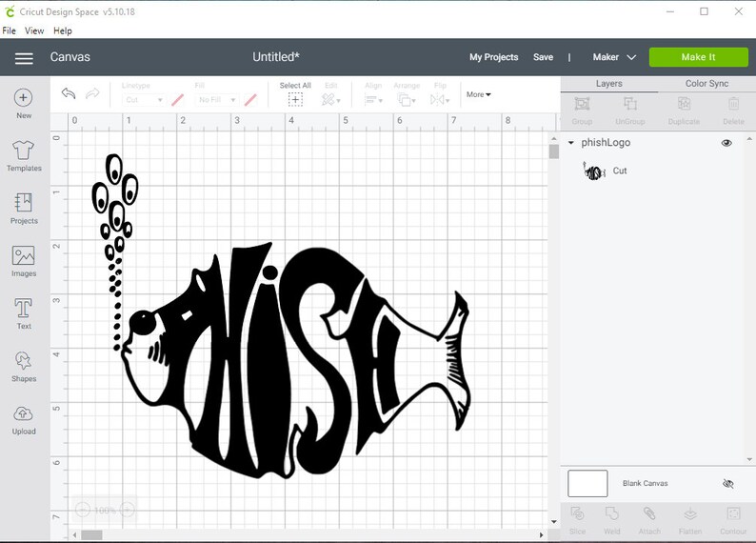756x543 pixels.
Task: Expand the More toolbar options
Action: [478, 94]
